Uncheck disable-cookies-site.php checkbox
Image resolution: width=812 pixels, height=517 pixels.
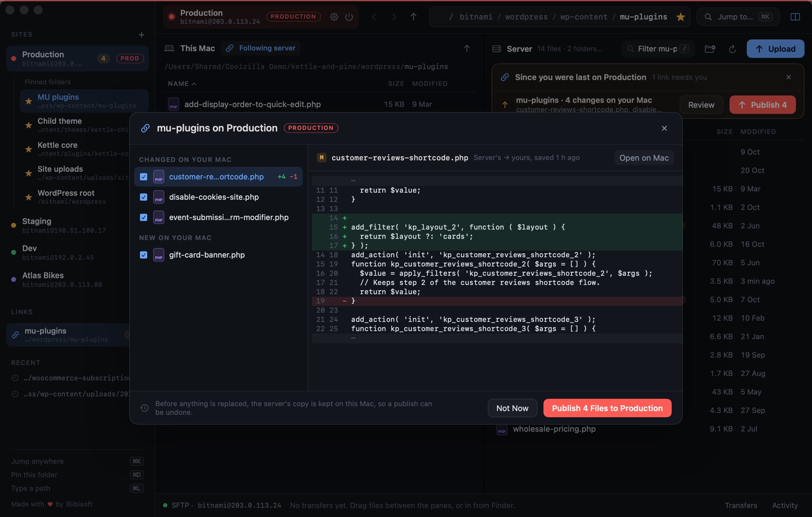(143, 197)
